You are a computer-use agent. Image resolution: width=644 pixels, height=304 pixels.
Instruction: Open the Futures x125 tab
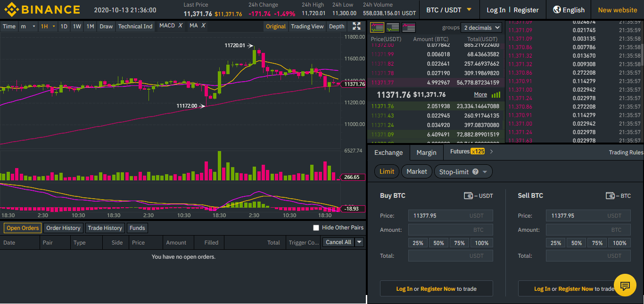pyautogui.click(x=467, y=152)
